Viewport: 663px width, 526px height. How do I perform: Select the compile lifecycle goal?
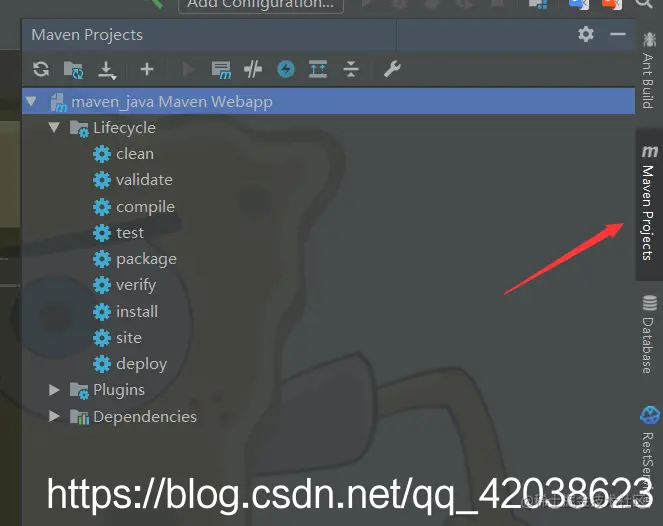(145, 207)
